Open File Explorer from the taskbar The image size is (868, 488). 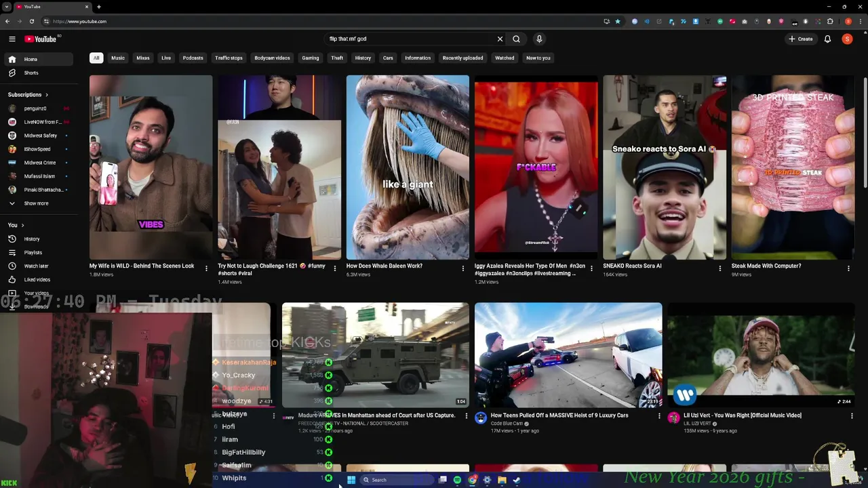click(502, 480)
